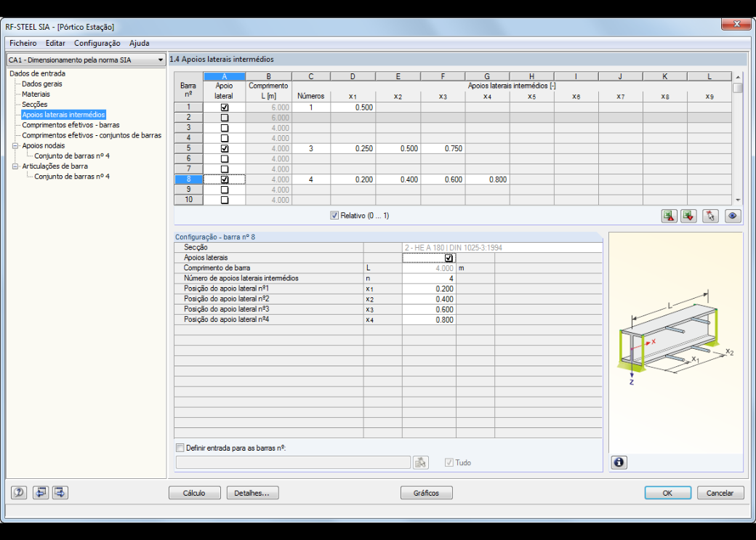756x540 pixels.
Task: Open the Ajuda menu
Action: [140, 43]
